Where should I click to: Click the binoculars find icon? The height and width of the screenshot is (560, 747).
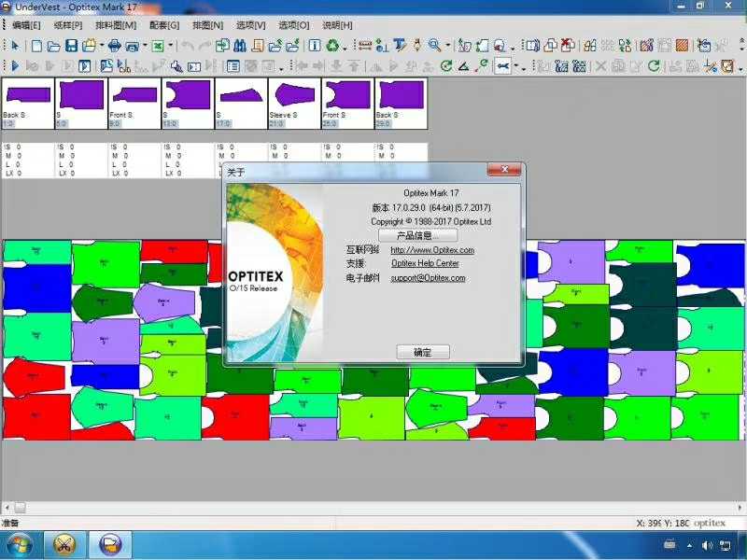pos(240,45)
